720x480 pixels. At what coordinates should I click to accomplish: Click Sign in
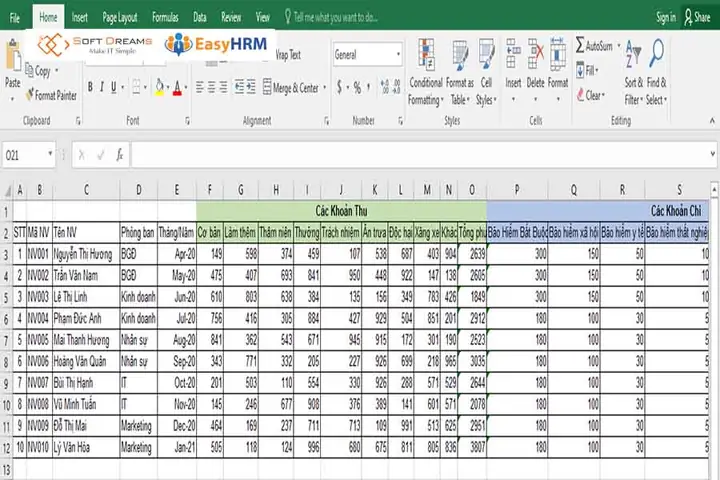click(665, 17)
